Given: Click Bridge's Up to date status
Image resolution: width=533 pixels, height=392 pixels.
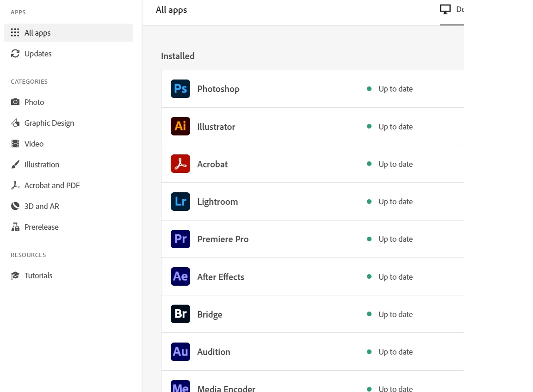Looking at the screenshot, I should 390,314.
